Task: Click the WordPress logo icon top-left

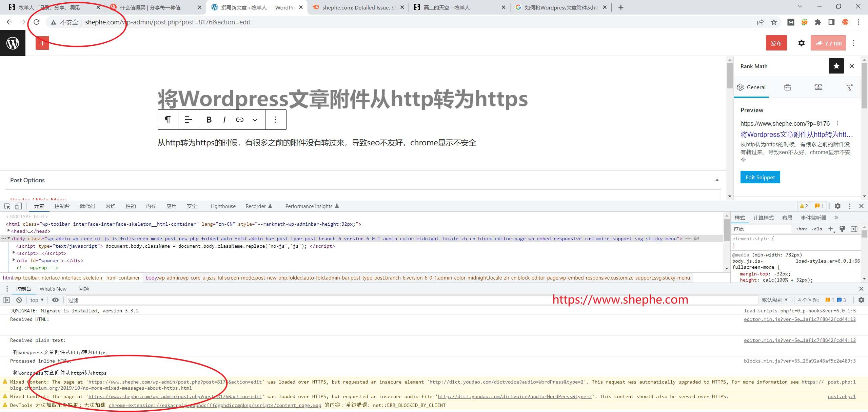Action: 13,43
